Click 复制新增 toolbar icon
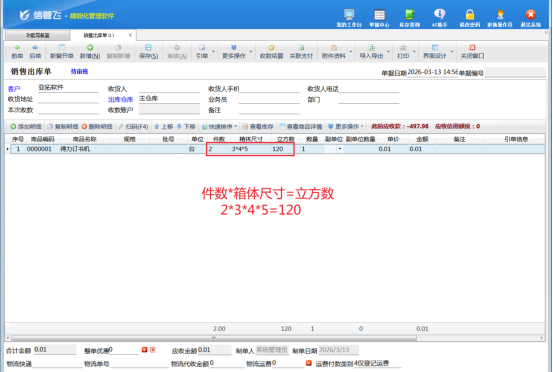This screenshot has width=553, height=372. tap(118, 51)
